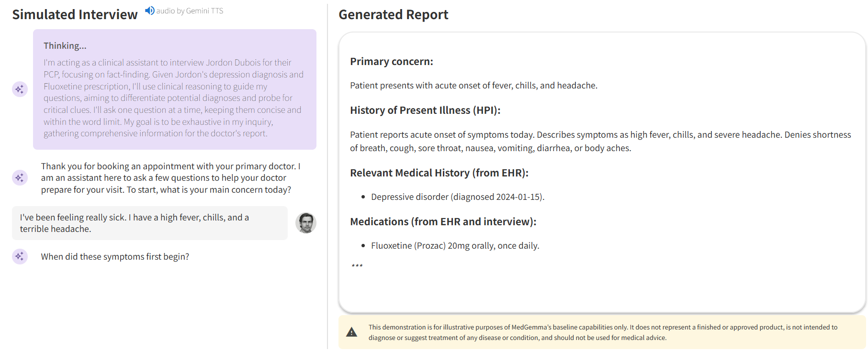Click the 'Simulated Interview' heading
This screenshot has height=351, width=868.
tap(75, 15)
